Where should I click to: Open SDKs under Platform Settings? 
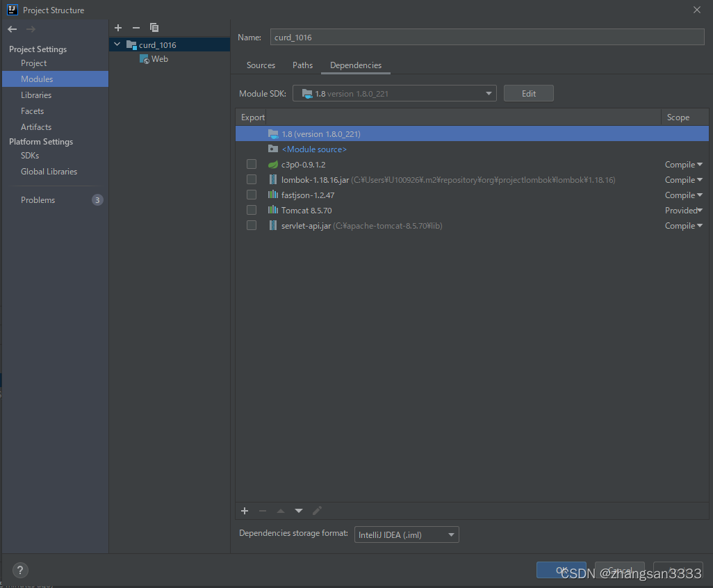click(30, 156)
